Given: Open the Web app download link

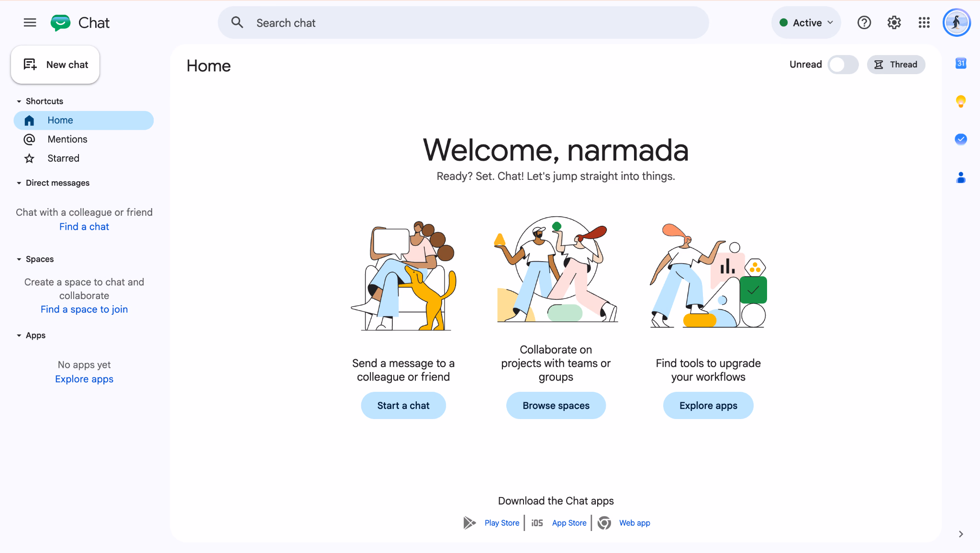Looking at the screenshot, I should tap(635, 523).
